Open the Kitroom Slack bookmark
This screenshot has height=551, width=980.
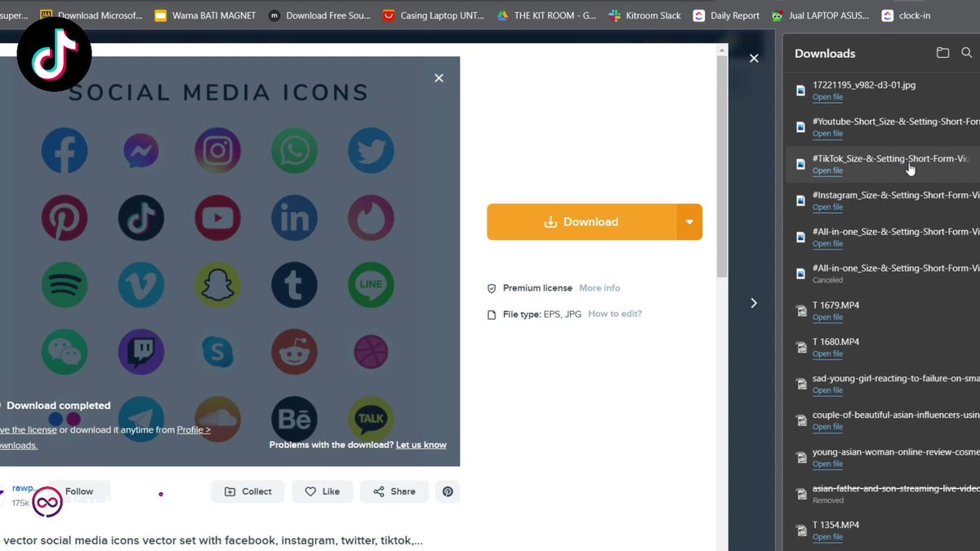[x=645, y=15]
